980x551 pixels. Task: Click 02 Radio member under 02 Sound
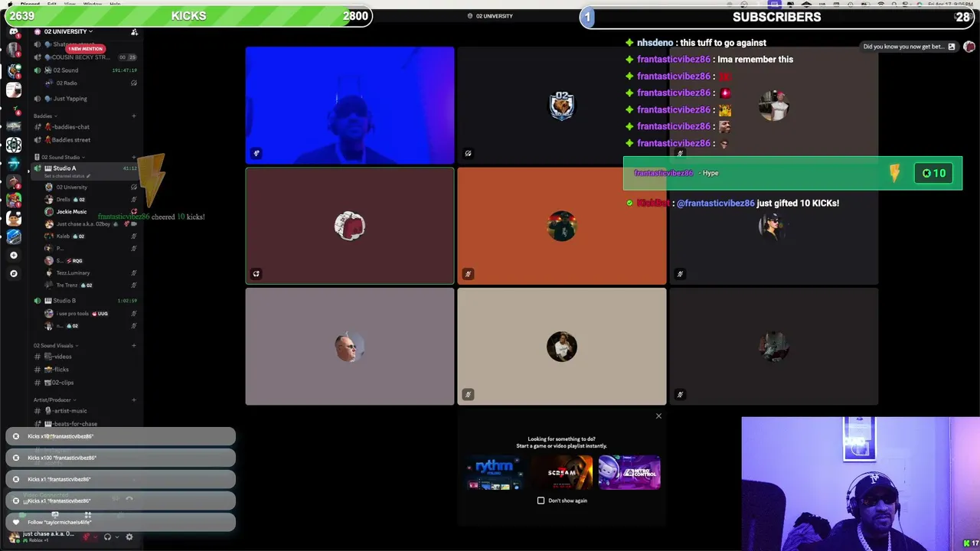(90, 83)
